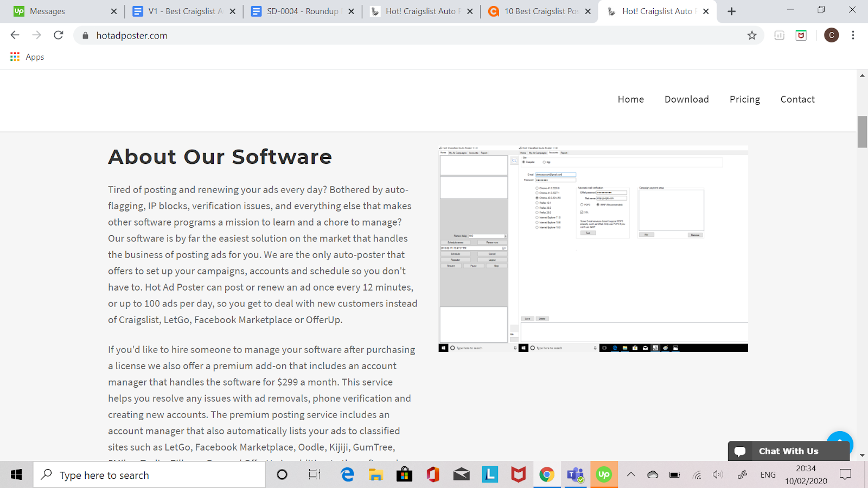
Task: Open the Windows Start menu
Action: point(16,475)
